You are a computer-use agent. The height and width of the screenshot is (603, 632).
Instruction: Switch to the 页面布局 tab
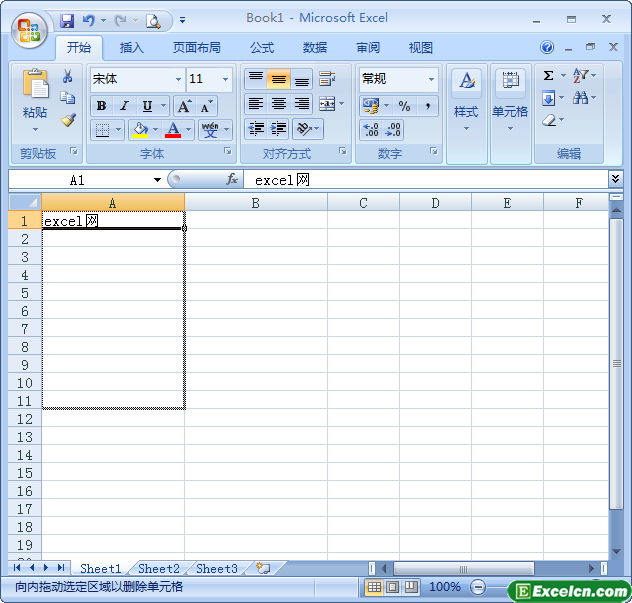pyautogui.click(x=197, y=48)
